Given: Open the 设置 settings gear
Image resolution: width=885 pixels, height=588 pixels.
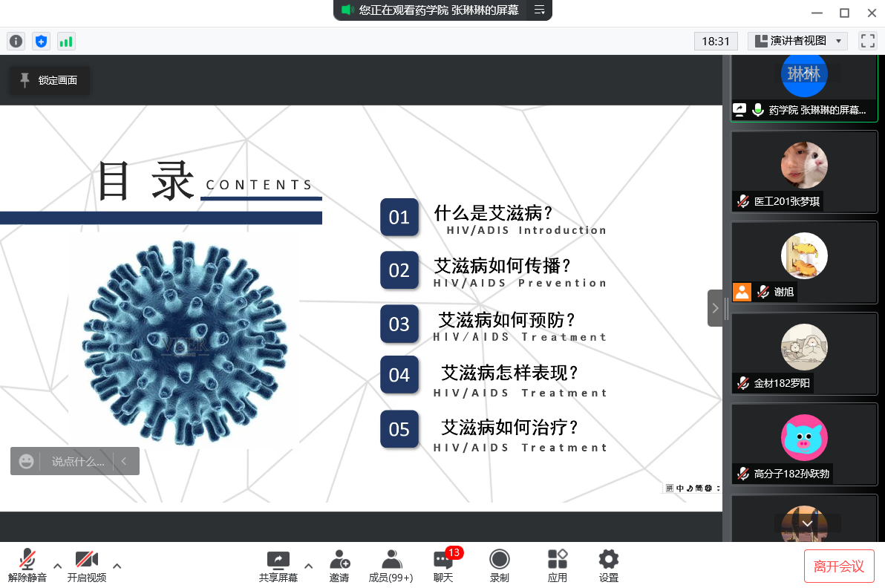Looking at the screenshot, I should coord(609,566).
